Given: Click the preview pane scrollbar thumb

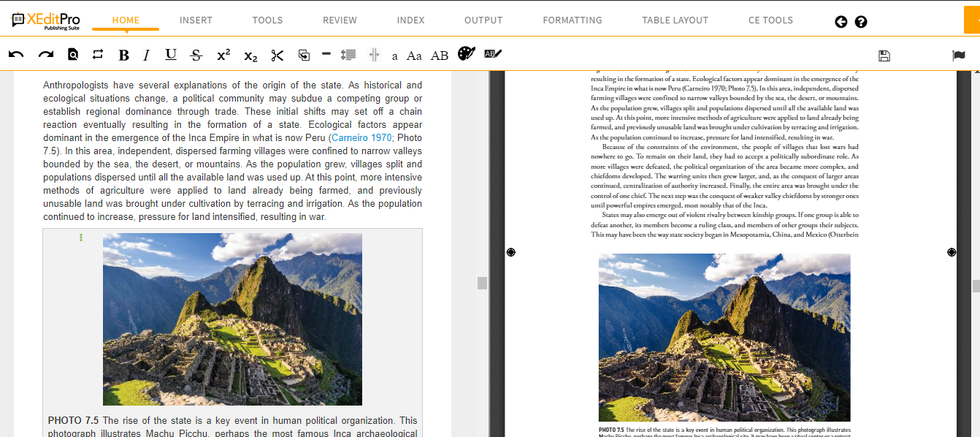Looking at the screenshot, I should [x=976, y=286].
